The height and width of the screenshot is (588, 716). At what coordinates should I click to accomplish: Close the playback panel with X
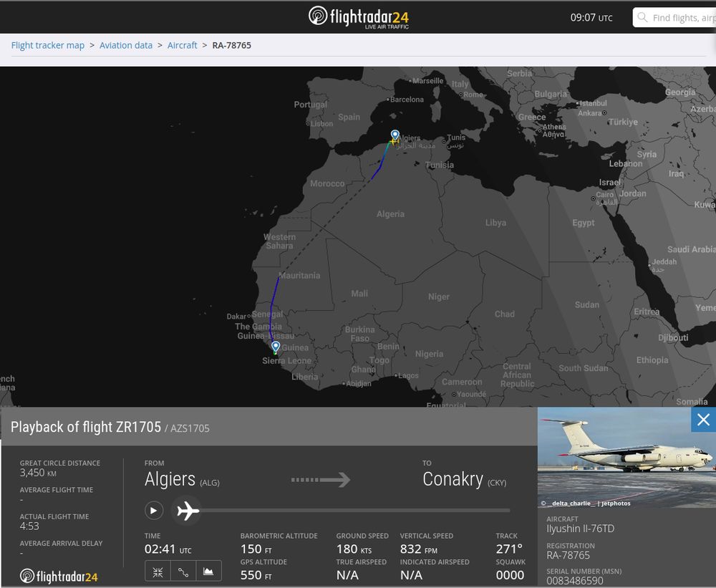click(x=703, y=420)
